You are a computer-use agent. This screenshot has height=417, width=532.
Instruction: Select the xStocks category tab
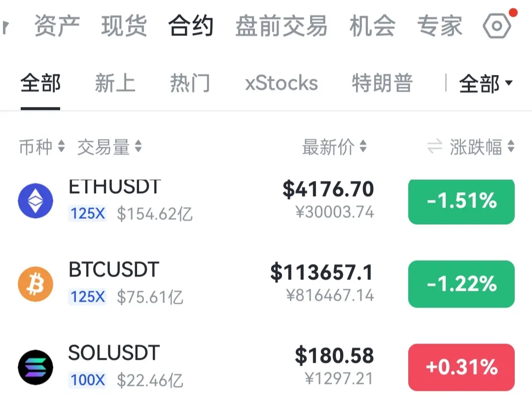[281, 83]
